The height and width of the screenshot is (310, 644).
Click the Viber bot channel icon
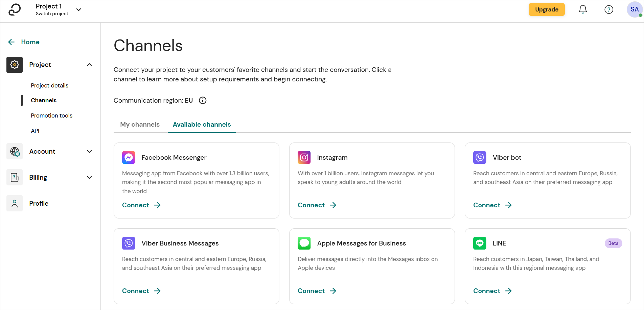pos(480,157)
